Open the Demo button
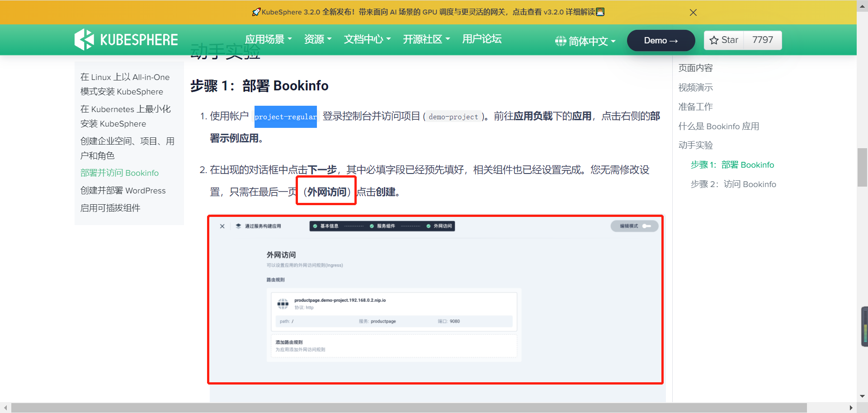This screenshot has height=413, width=868. (661, 41)
